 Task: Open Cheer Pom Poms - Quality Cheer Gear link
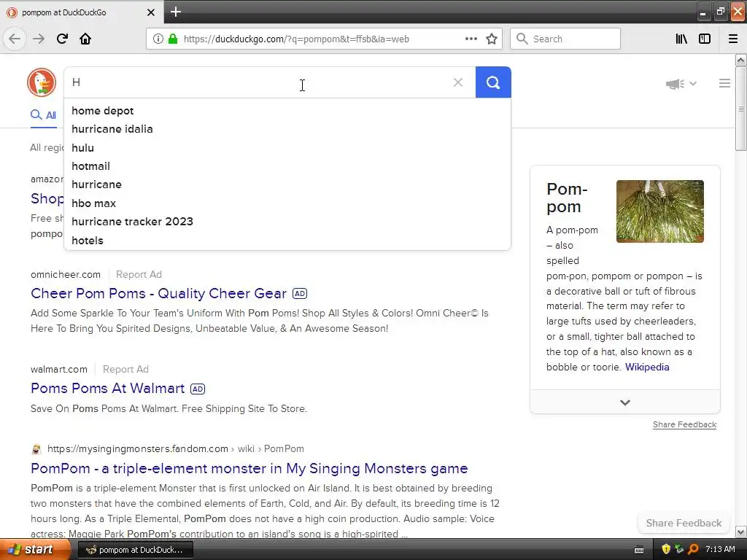click(x=158, y=293)
